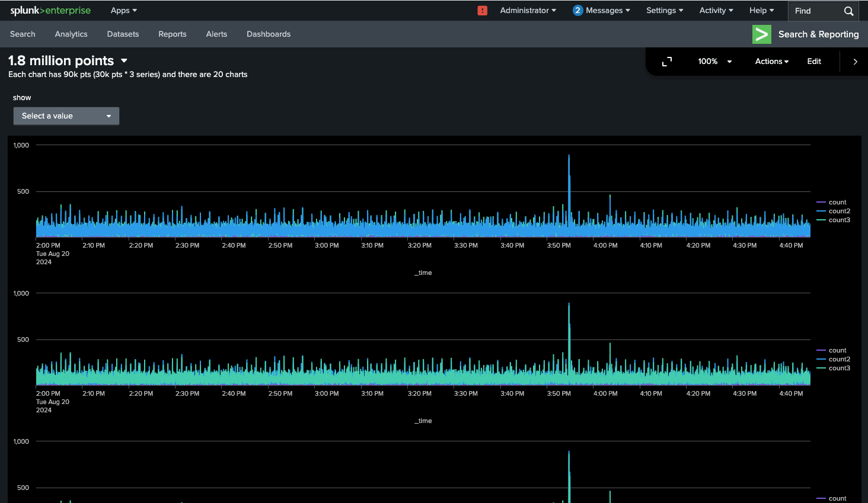This screenshot has height=503, width=868.
Task: Click the Messages count badge
Action: 577,11
